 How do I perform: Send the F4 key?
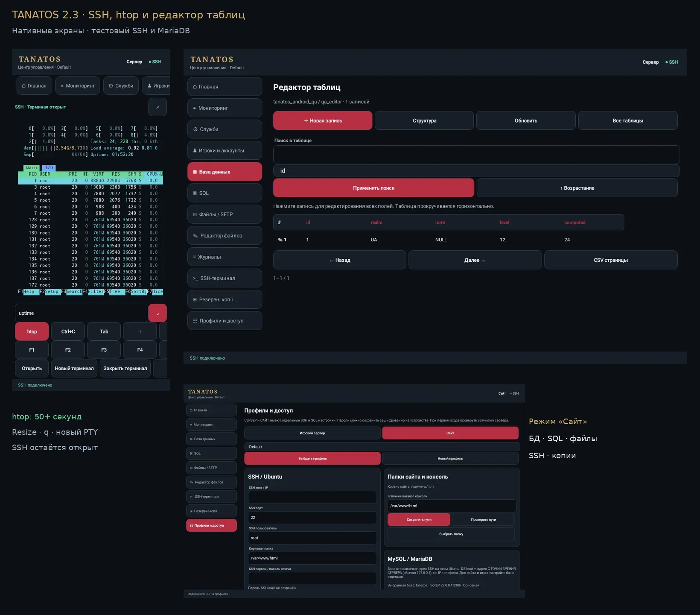(x=140, y=350)
